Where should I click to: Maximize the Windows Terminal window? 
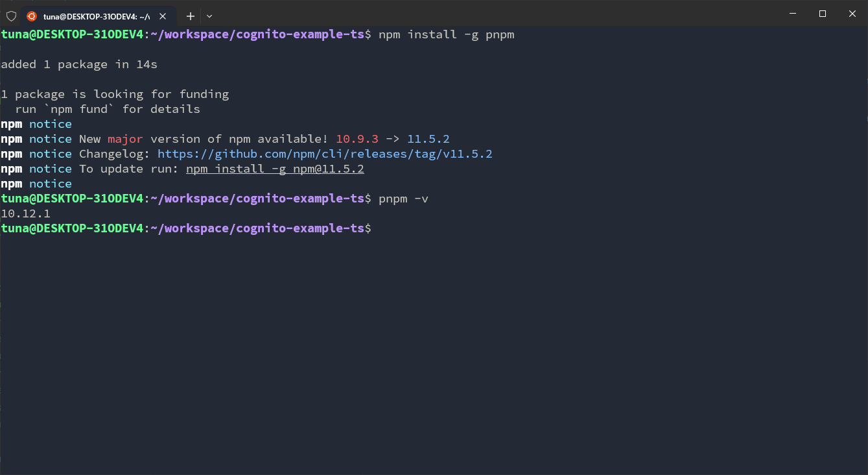(822, 13)
